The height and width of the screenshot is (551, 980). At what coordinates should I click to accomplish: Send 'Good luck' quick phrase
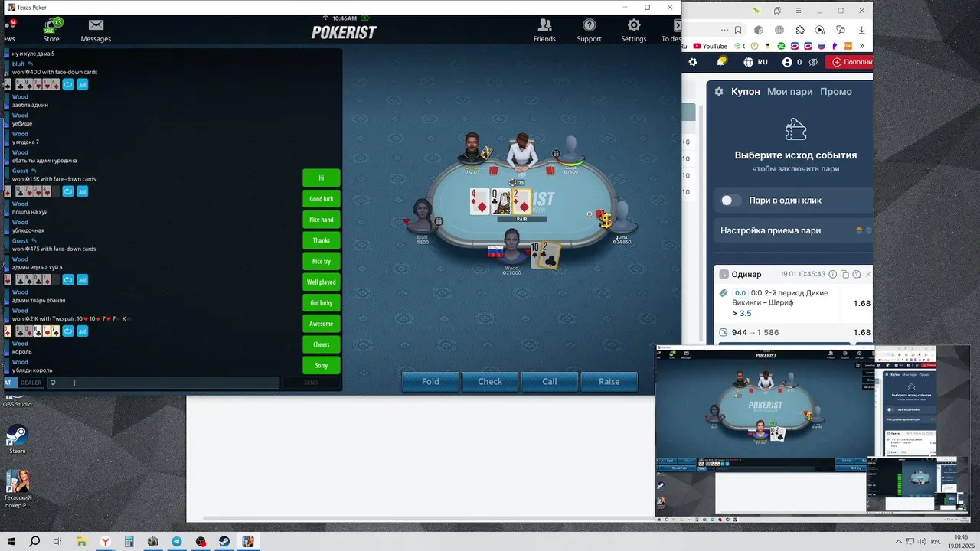(321, 198)
